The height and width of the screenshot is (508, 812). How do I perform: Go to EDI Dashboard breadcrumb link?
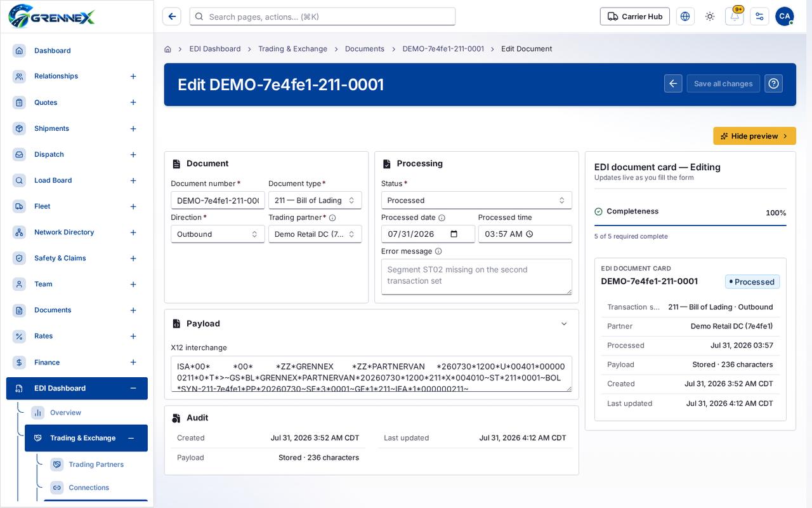(x=215, y=49)
